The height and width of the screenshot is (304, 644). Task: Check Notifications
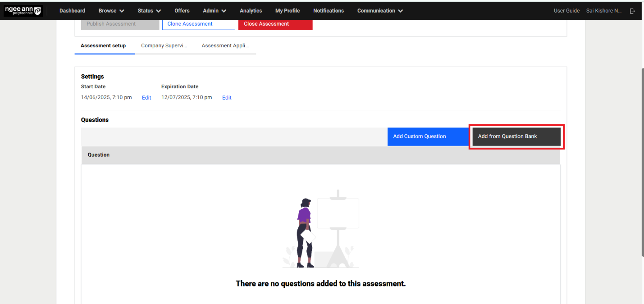[x=328, y=10]
